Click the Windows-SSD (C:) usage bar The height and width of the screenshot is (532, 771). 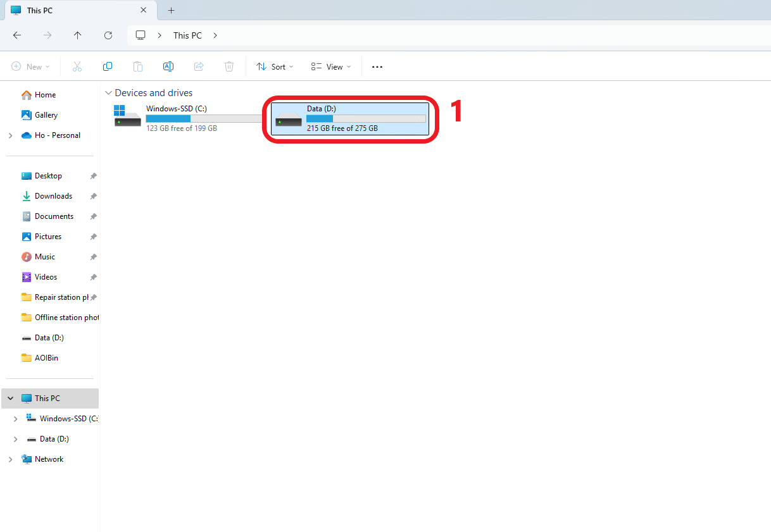205,118
